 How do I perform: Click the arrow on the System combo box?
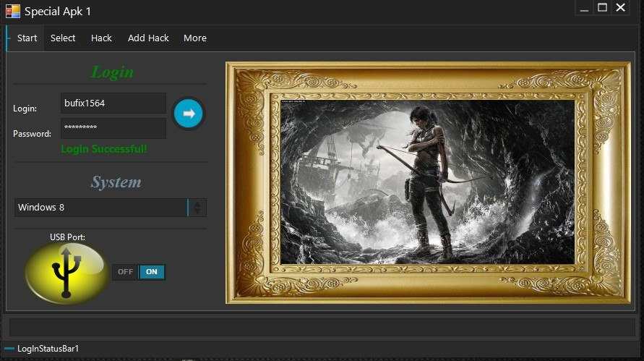tap(197, 208)
